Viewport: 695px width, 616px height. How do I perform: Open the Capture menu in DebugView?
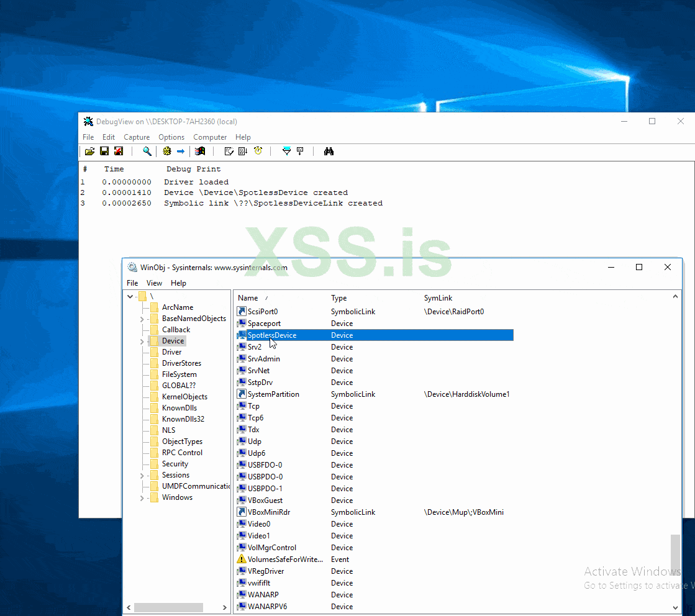[137, 137]
